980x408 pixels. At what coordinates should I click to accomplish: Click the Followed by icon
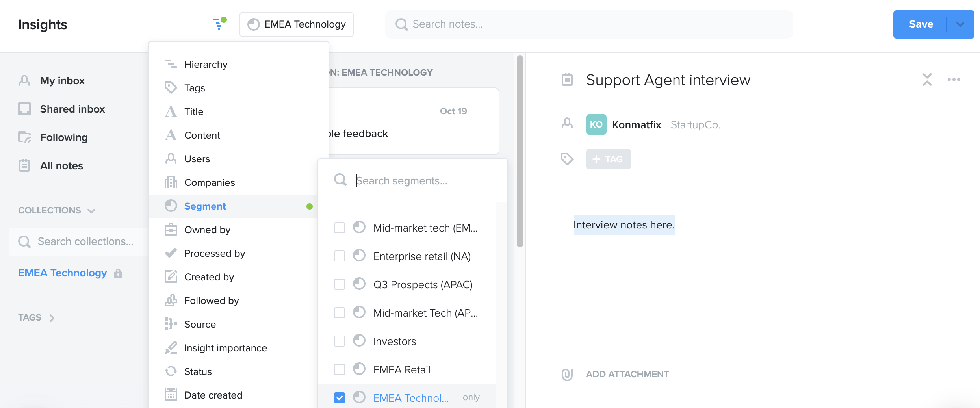171,300
